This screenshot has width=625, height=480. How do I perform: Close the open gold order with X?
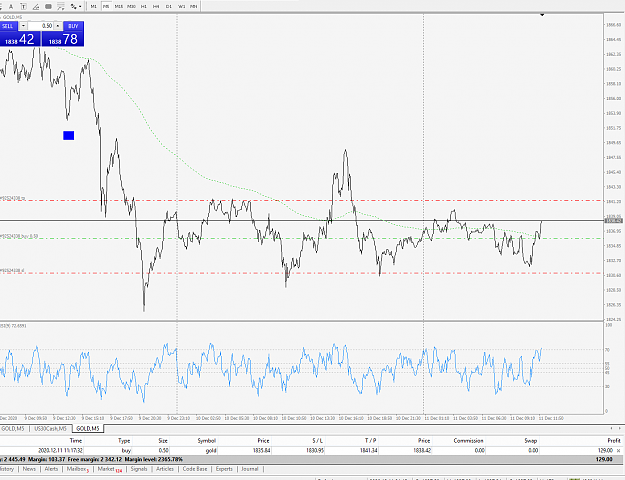pyautogui.click(x=618, y=450)
